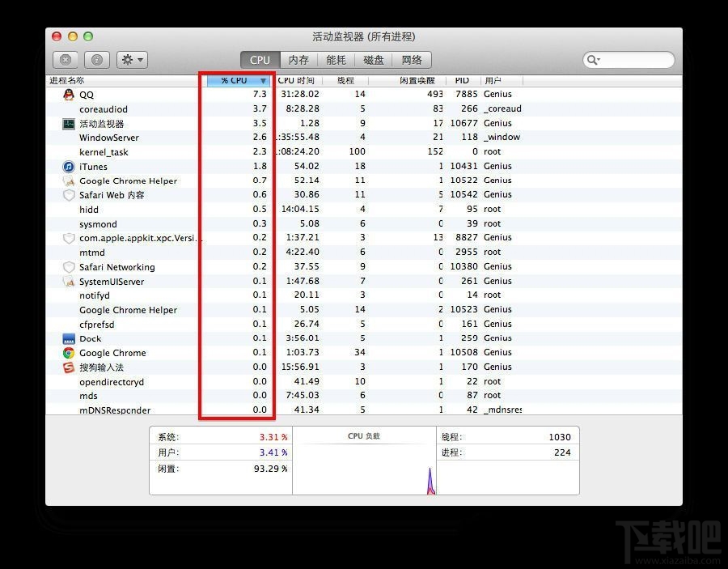The height and width of the screenshot is (569, 728).
Task: Select the mds process row
Action: point(364,395)
